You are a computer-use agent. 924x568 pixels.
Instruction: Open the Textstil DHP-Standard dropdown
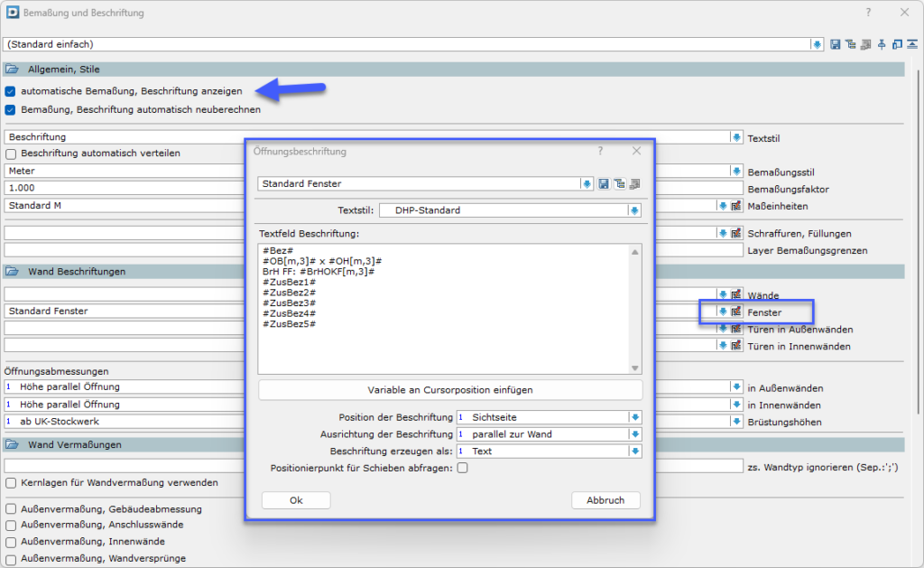(x=634, y=210)
